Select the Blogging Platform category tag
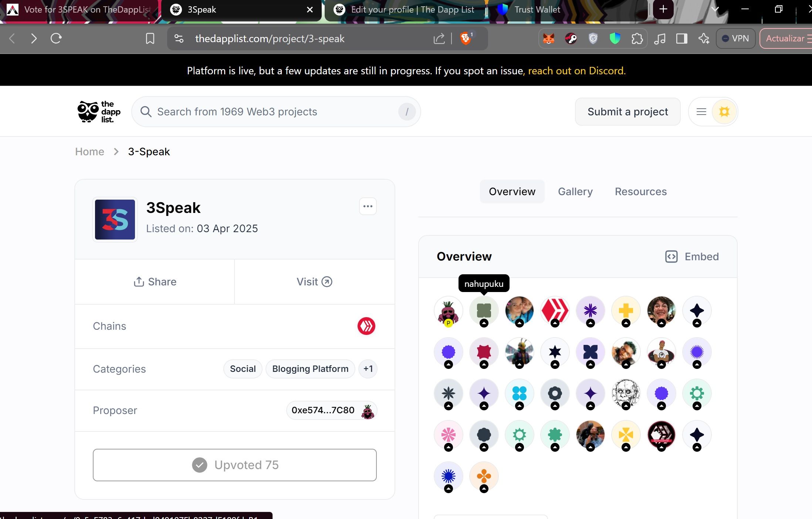 [310, 369]
